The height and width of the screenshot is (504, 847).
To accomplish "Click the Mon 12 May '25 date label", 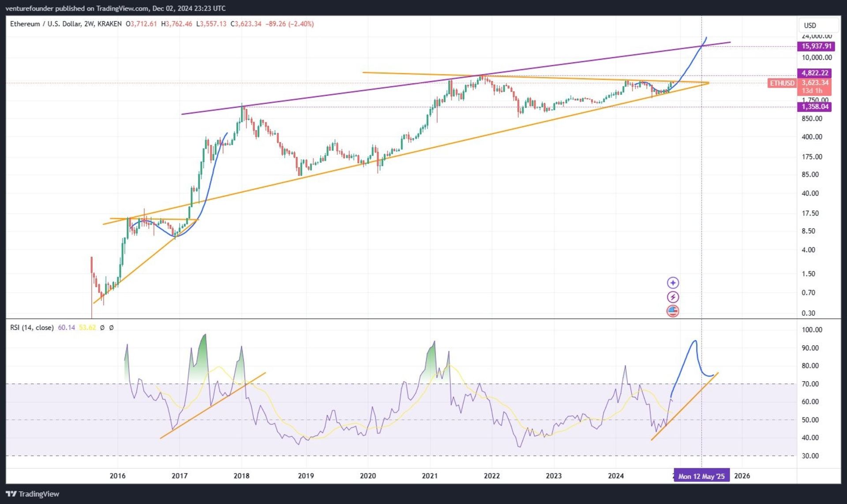I will [701, 476].
